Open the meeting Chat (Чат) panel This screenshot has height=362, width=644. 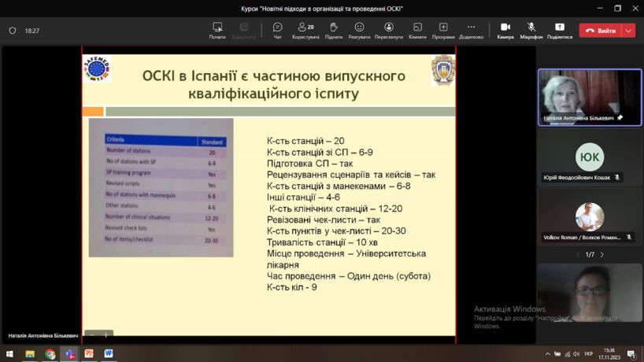(x=277, y=30)
